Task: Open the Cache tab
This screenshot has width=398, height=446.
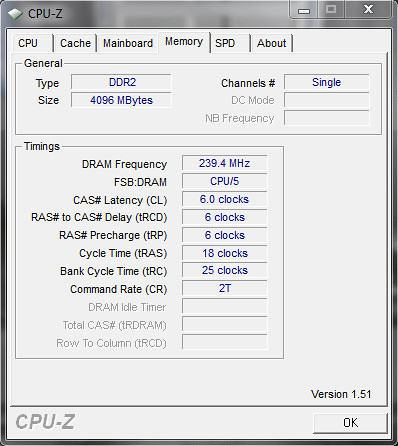Action: [75, 43]
